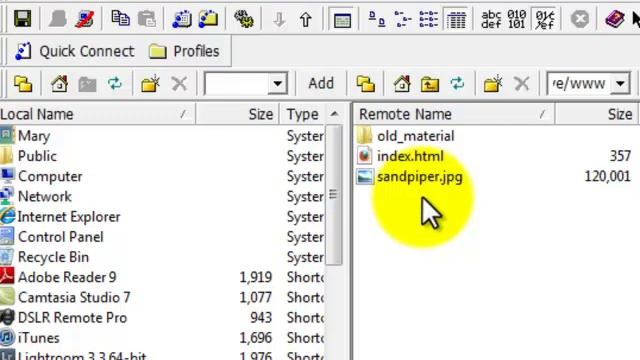Viewport: 640px width, 360px height.
Task: Go to the remote home folder
Action: pyautogui.click(x=402, y=84)
